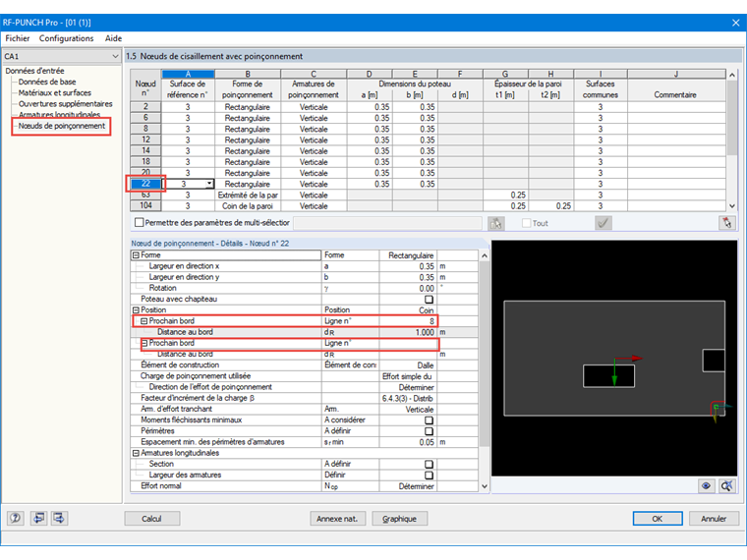Image resolution: width=747 pixels, height=560 pixels.
Task: Collapse the first Prochain bord group
Action: click(x=144, y=321)
